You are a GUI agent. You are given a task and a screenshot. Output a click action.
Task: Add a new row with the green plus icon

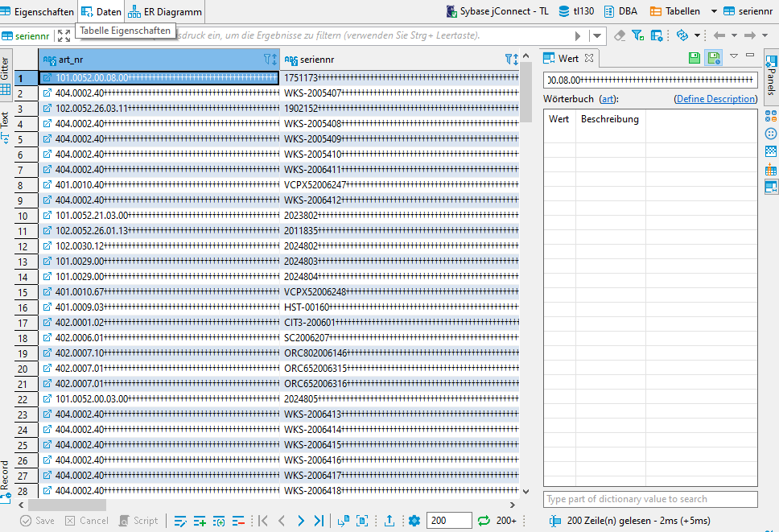198,521
